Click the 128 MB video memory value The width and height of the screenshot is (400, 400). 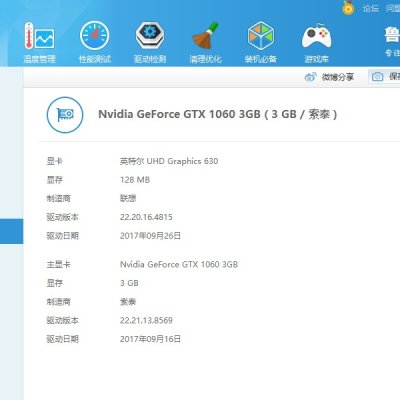coord(135,180)
